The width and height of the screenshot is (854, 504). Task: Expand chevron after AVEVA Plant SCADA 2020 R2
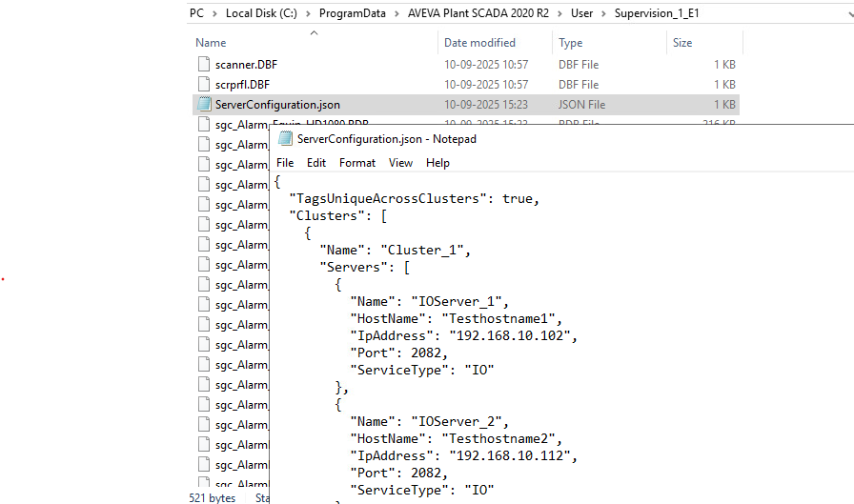[559, 13]
